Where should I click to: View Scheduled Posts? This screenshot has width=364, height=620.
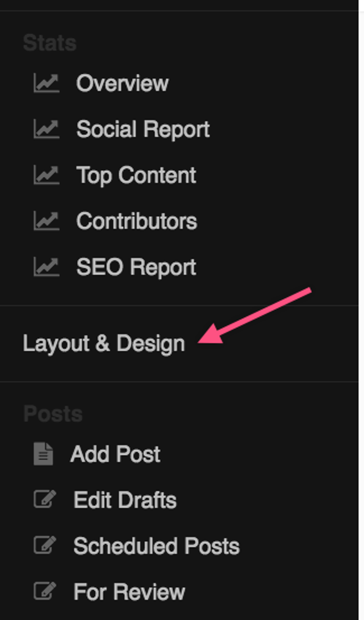[x=156, y=546]
